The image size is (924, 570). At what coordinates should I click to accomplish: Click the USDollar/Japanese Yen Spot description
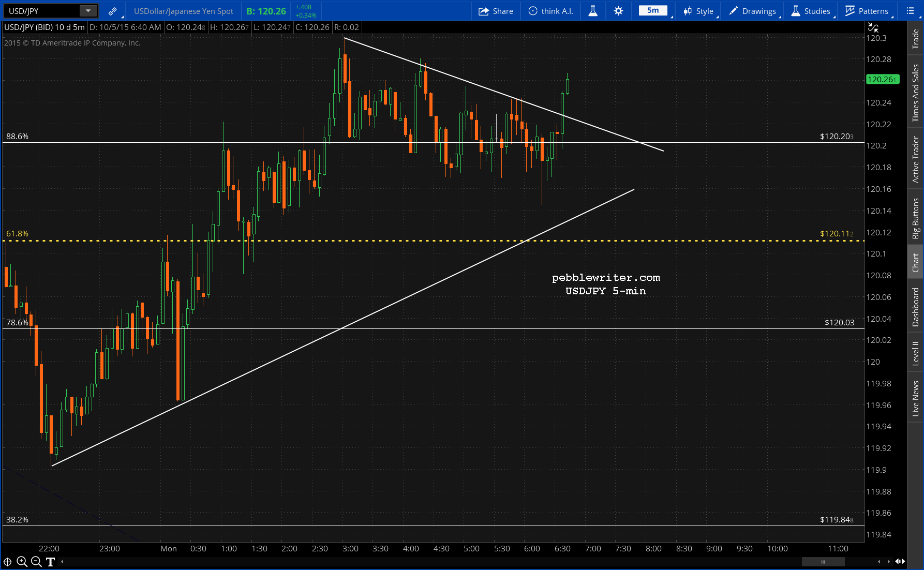(184, 11)
